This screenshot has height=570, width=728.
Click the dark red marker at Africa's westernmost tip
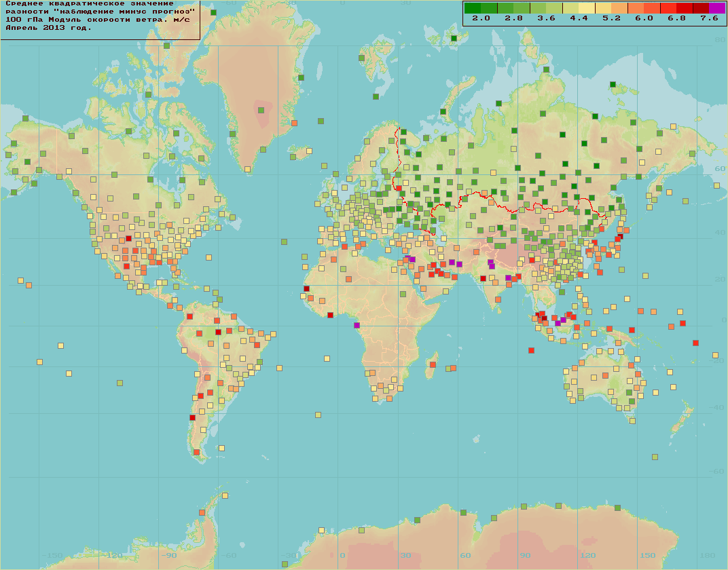tap(306, 288)
